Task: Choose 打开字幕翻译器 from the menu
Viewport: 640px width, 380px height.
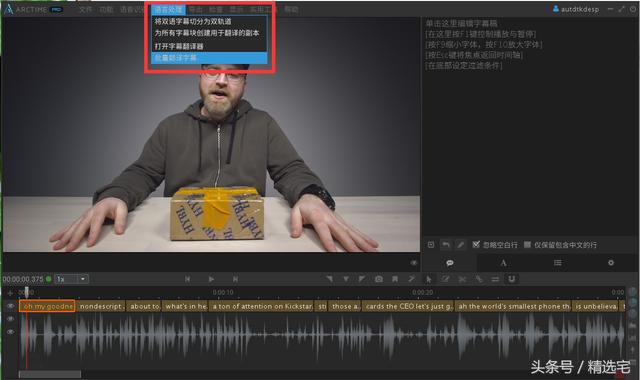Action: coord(209,46)
